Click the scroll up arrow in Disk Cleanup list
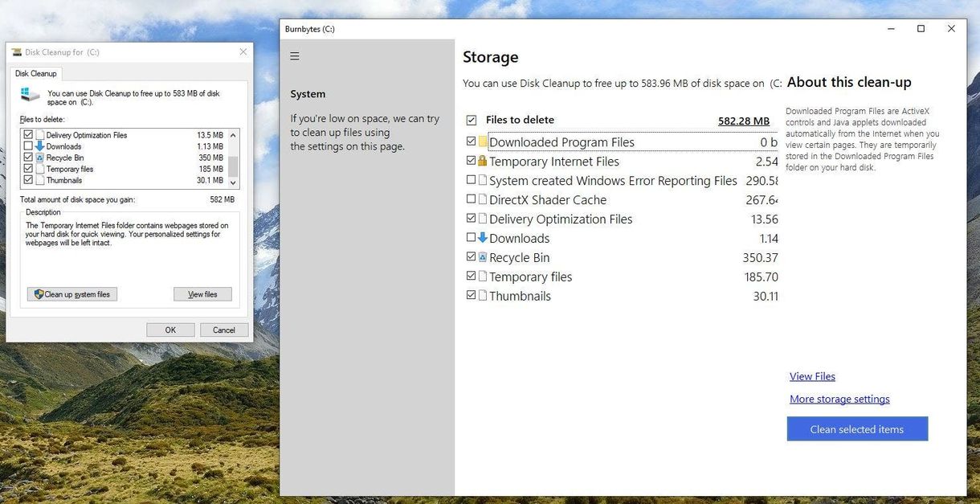The height and width of the screenshot is (504, 980). 234,135
